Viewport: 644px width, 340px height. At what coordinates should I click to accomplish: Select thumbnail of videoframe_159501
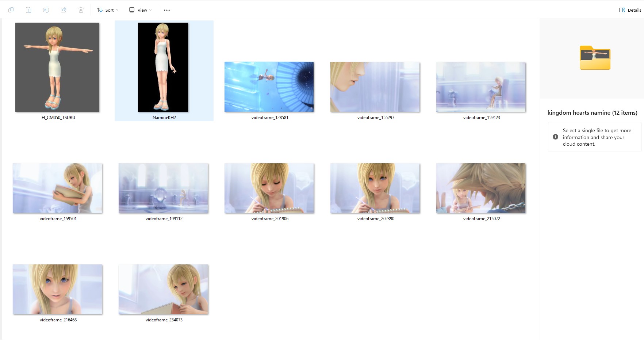tap(57, 188)
